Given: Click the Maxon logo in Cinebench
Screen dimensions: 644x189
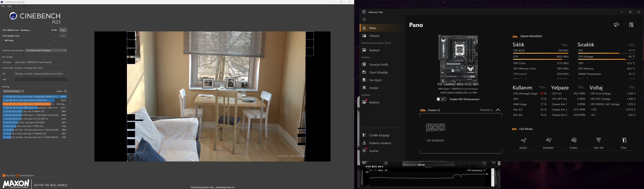Looking at the screenshot, I should [16, 184].
